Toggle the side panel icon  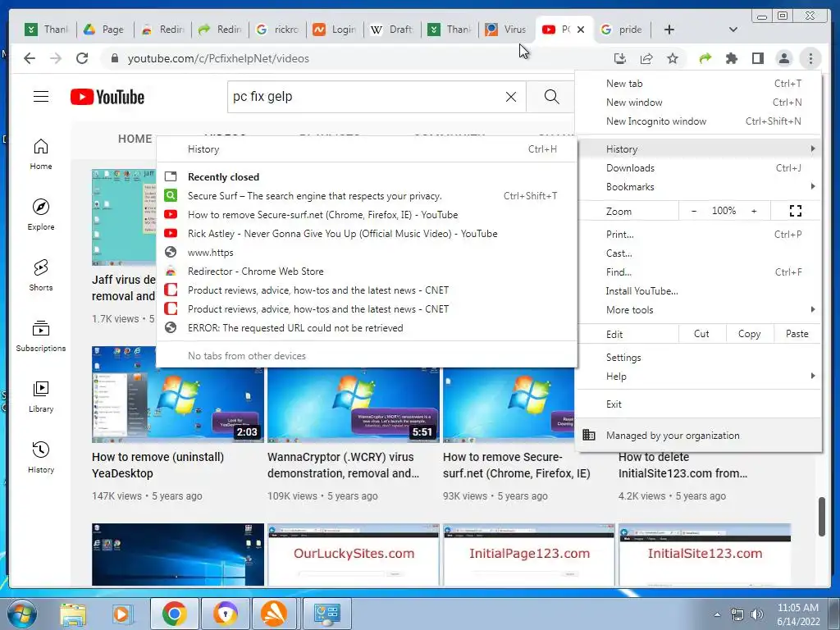tap(757, 58)
